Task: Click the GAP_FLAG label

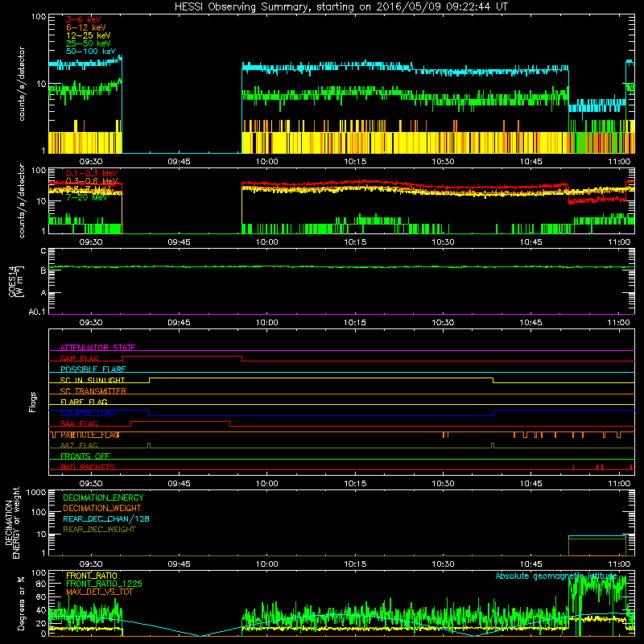Action: [79, 358]
